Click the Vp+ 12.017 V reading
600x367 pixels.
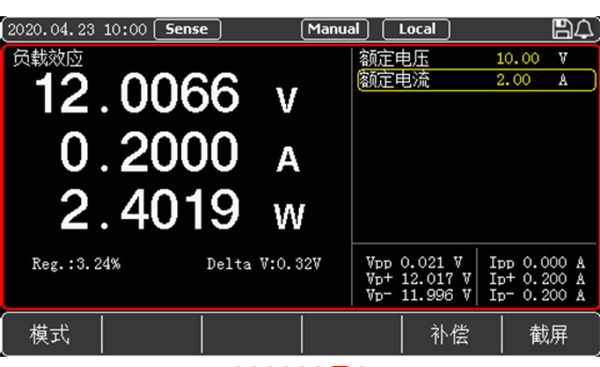[x=418, y=279]
